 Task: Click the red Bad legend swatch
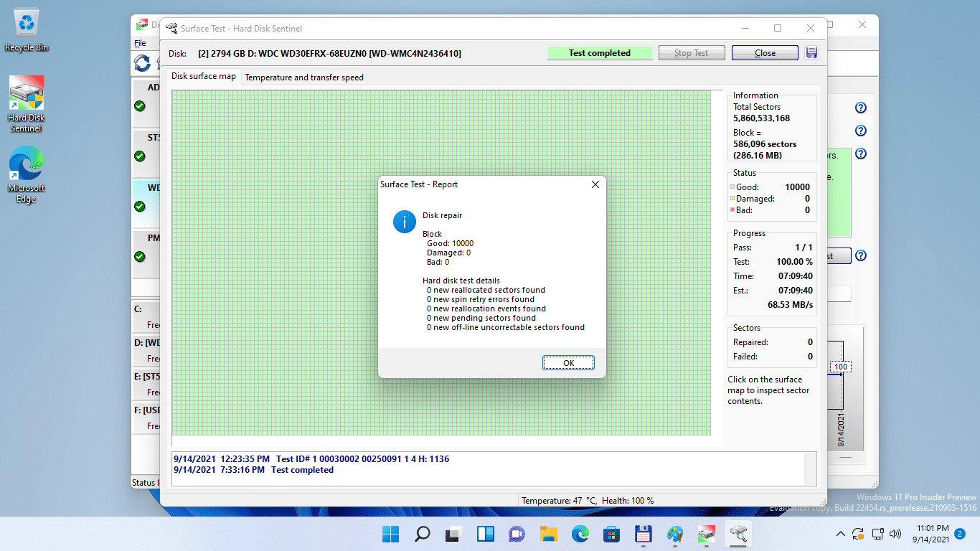pyautogui.click(x=732, y=210)
